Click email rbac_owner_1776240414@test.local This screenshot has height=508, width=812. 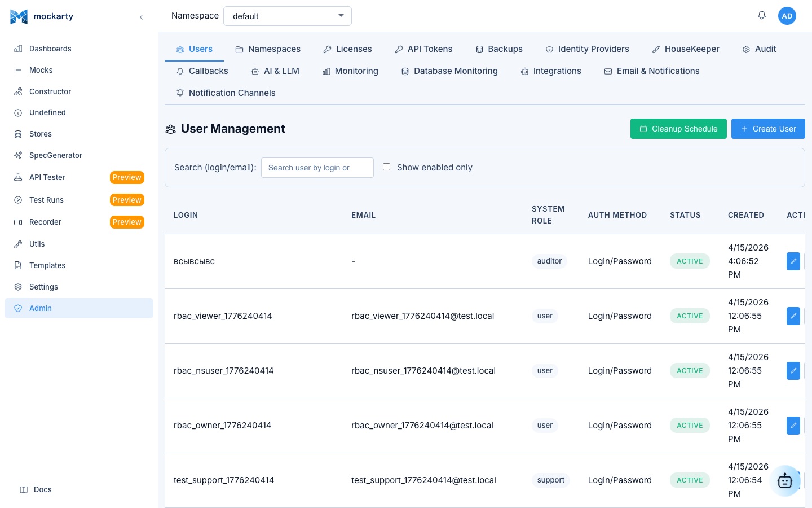pyautogui.click(x=422, y=426)
